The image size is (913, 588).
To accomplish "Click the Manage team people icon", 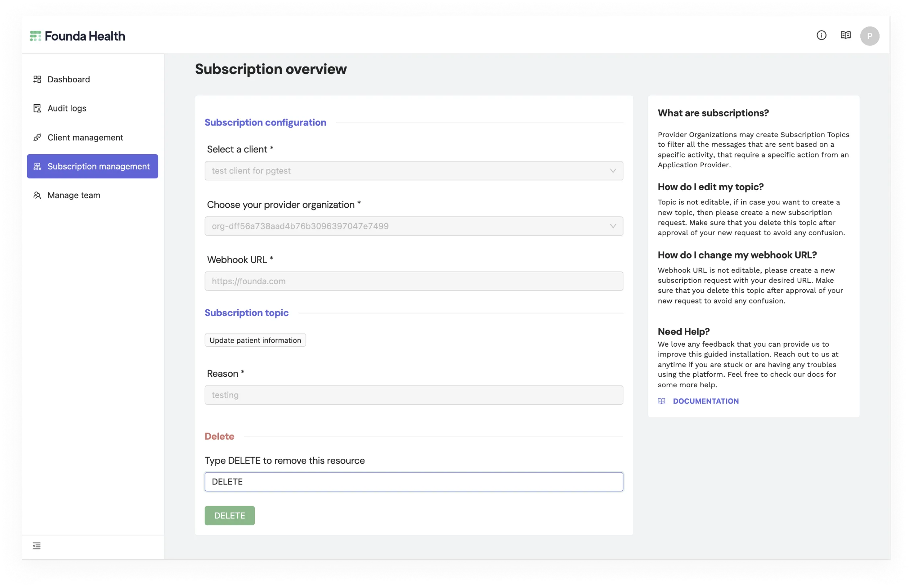I will [x=37, y=196].
